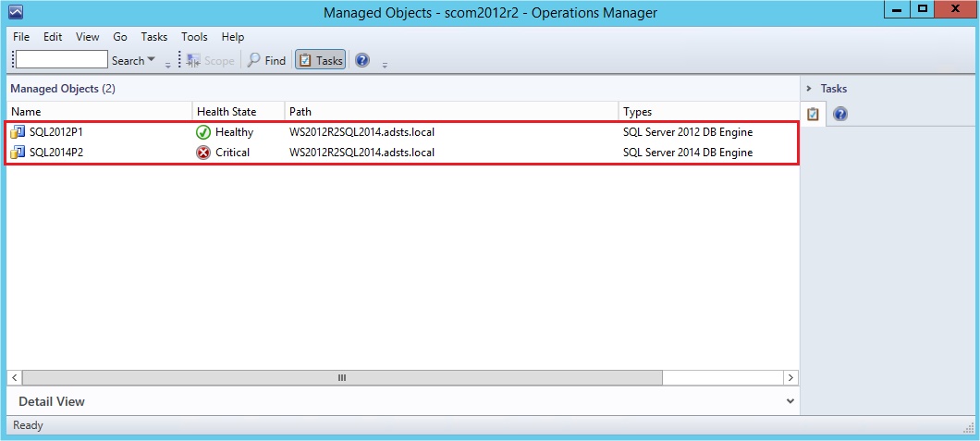Click the Operations Manager title bar icon

pyautogui.click(x=17, y=12)
